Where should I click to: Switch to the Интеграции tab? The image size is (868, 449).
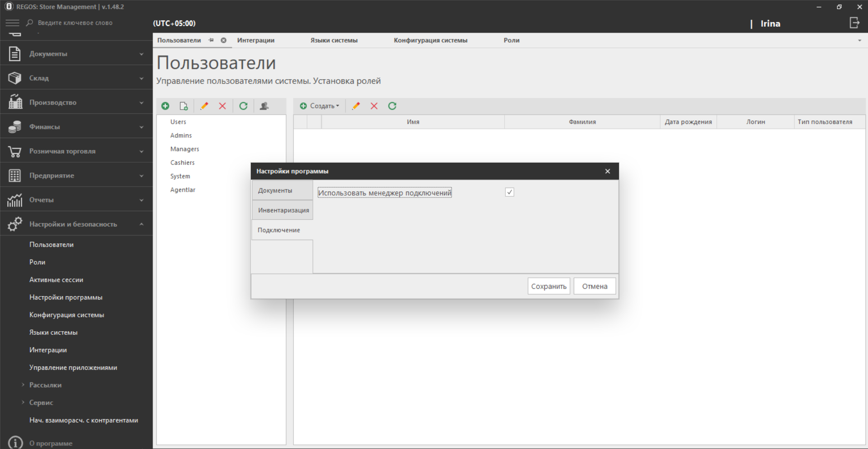pyautogui.click(x=256, y=40)
